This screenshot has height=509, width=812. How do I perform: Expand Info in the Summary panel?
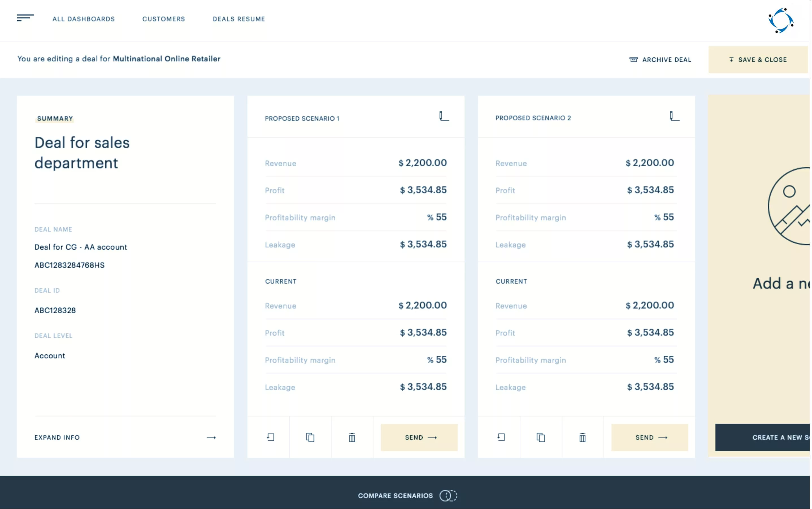[57, 437]
